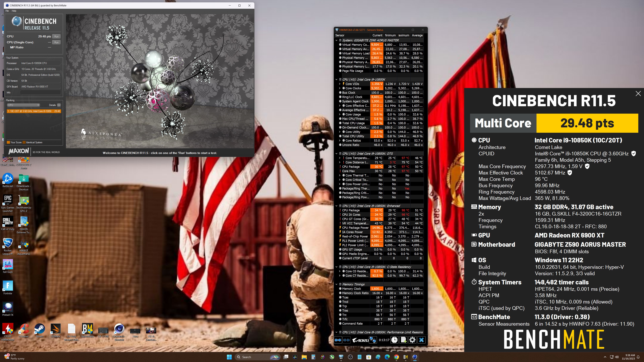644x362 pixels.
Task: Click BenchMate BM taskbar icon
Action: pos(406,357)
